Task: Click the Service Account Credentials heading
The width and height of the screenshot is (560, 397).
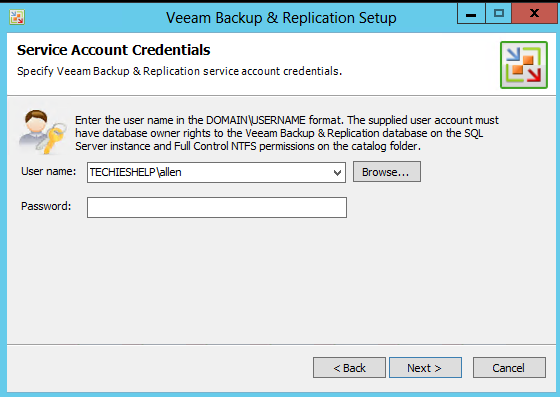Action: pyautogui.click(x=114, y=50)
